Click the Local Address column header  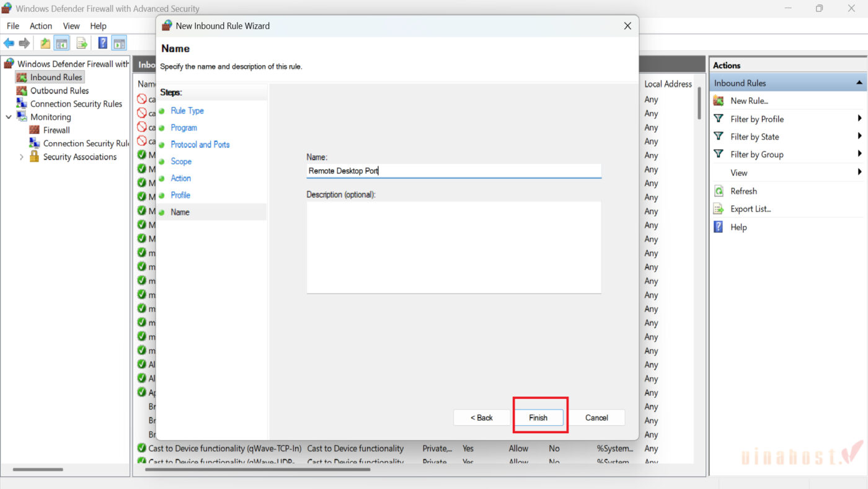(668, 84)
